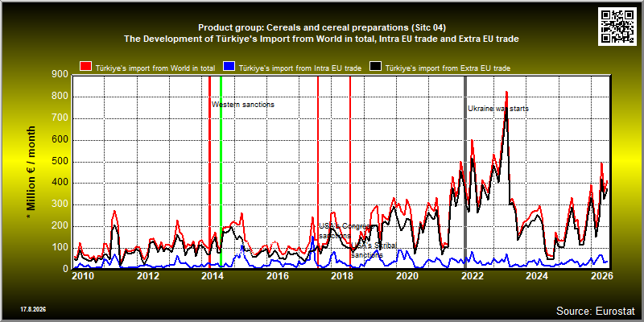
Task: Click the x-axis label 2018
Action: click(343, 275)
